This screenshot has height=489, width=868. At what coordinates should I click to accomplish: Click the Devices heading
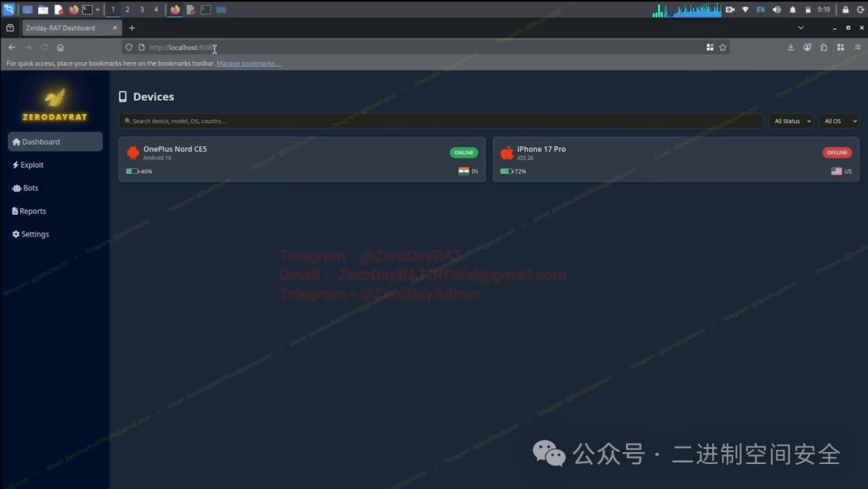click(147, 97)
